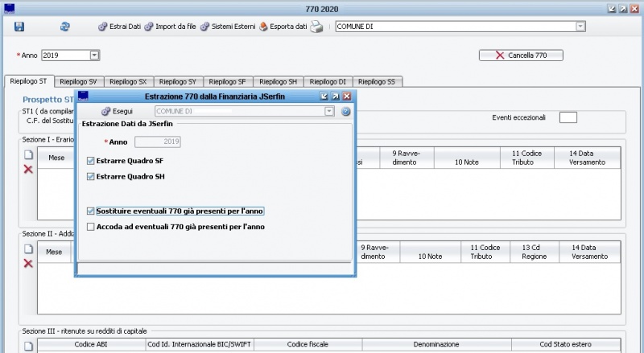Click 14 Data Versamento header in Sezione II

point(590,252)
